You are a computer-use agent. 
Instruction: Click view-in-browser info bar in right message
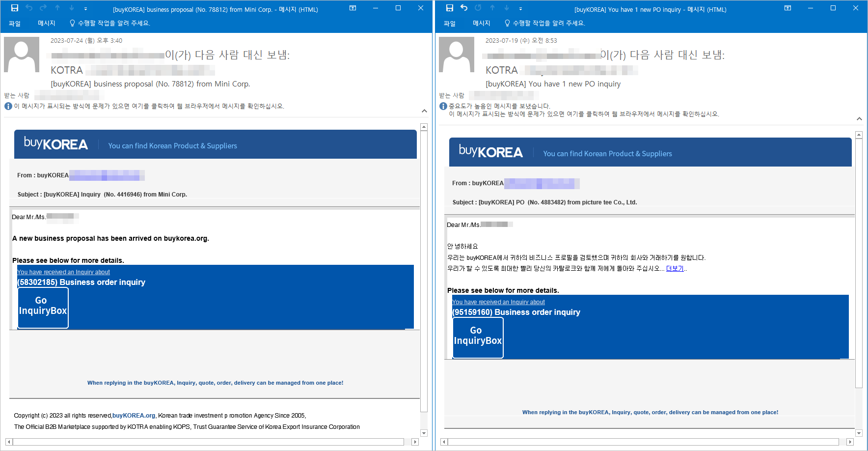[x=584, y=114]
